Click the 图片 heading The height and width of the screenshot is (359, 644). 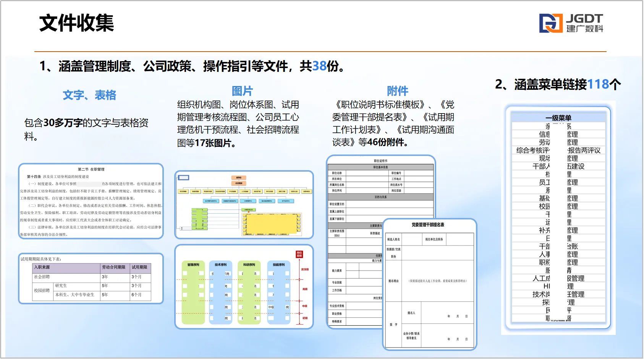click(242, 91)
